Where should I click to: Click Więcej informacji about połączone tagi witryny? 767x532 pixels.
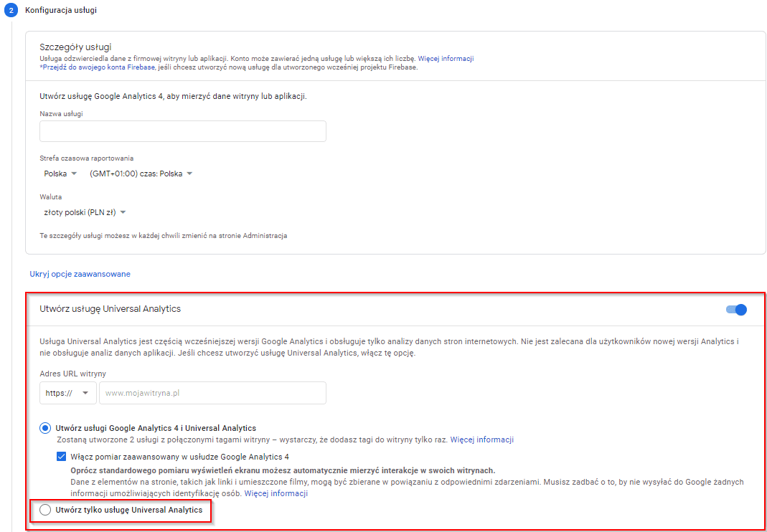pos(481,440)
